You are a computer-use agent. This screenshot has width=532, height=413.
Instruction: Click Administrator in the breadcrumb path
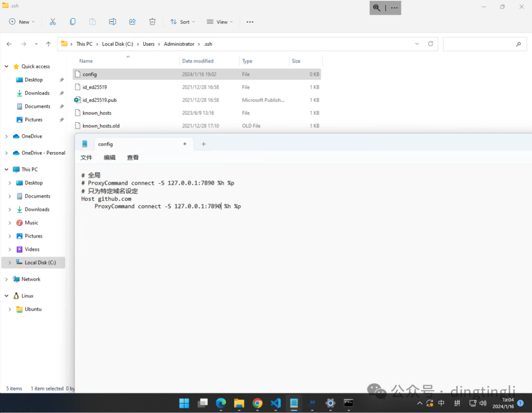tap(179, 44)
